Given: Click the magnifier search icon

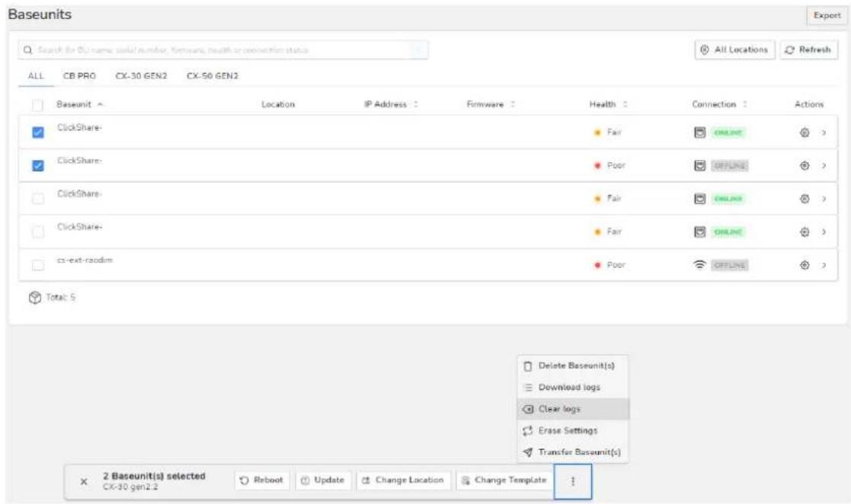Looking at the screenshot, I should (x=27, y=50).
